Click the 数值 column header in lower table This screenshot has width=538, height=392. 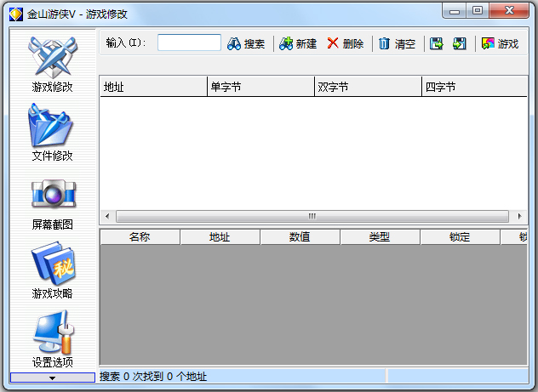(x=300, y=237)
